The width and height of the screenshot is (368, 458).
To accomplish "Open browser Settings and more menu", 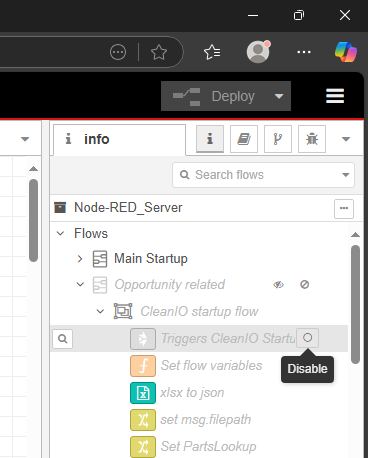I will click(x=304, y=52).
